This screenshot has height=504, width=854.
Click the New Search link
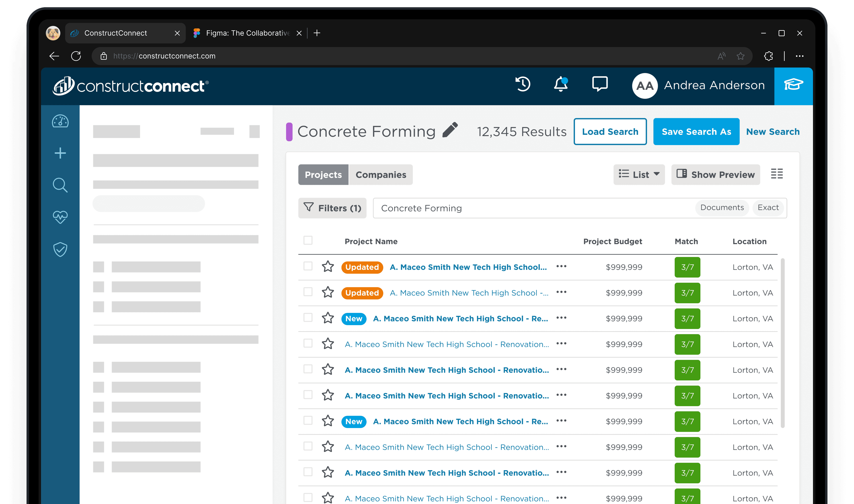point(772,131)
